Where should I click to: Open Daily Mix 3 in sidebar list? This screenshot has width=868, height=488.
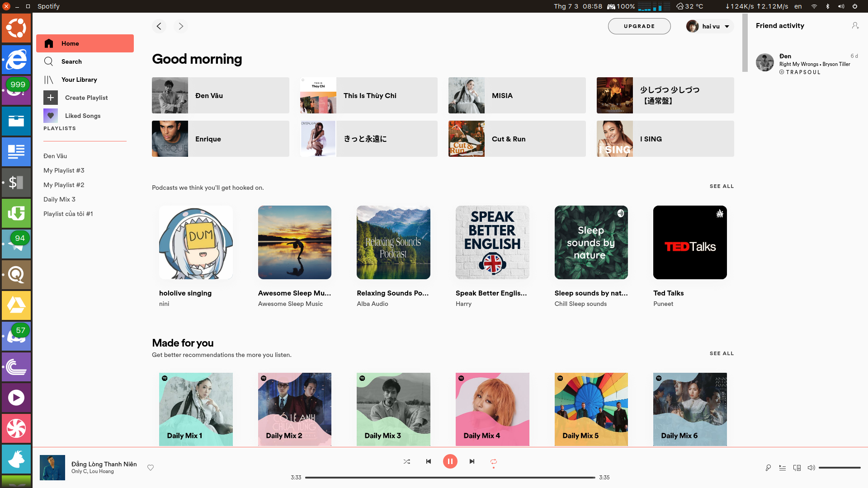(59, 199)
